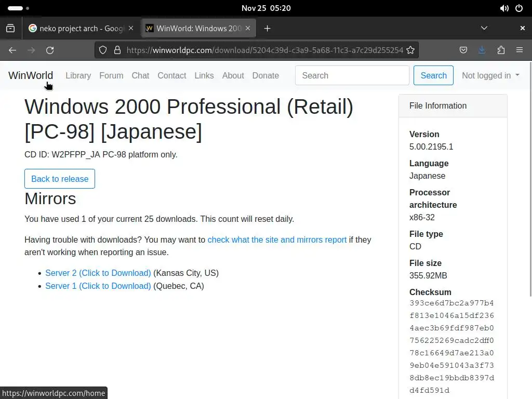
Task: Open the Library nav item
Action: pos(78,75)
